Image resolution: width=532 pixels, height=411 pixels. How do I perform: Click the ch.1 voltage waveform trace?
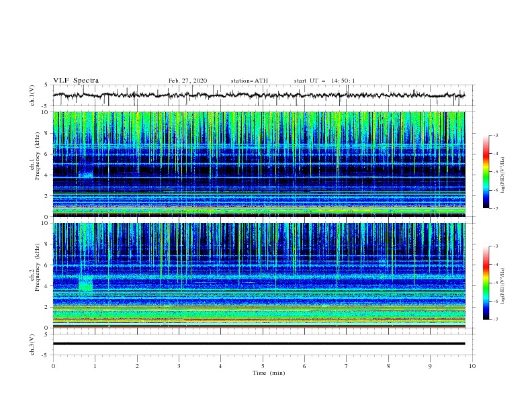[259, 95]
